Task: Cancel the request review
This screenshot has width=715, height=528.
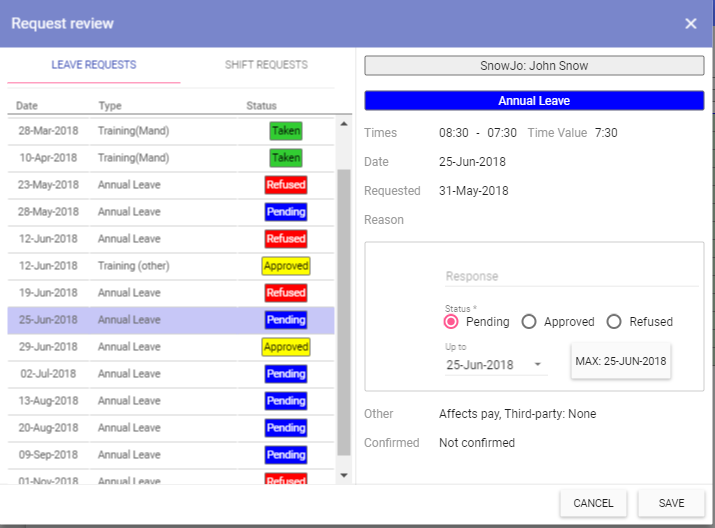Action: [x=593, y=503]
